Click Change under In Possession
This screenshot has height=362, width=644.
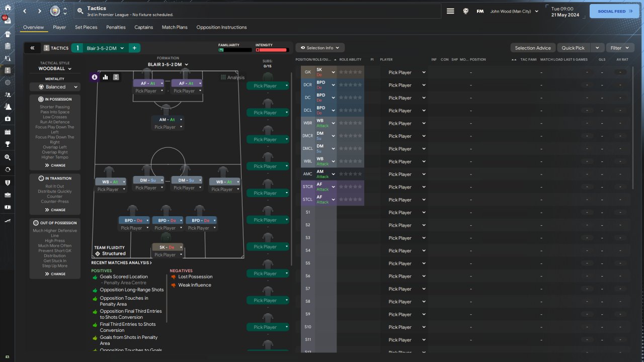[x=55, y=165]
